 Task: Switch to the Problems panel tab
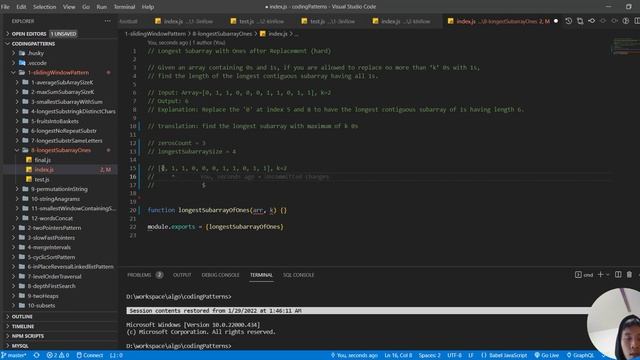(139, 275)
